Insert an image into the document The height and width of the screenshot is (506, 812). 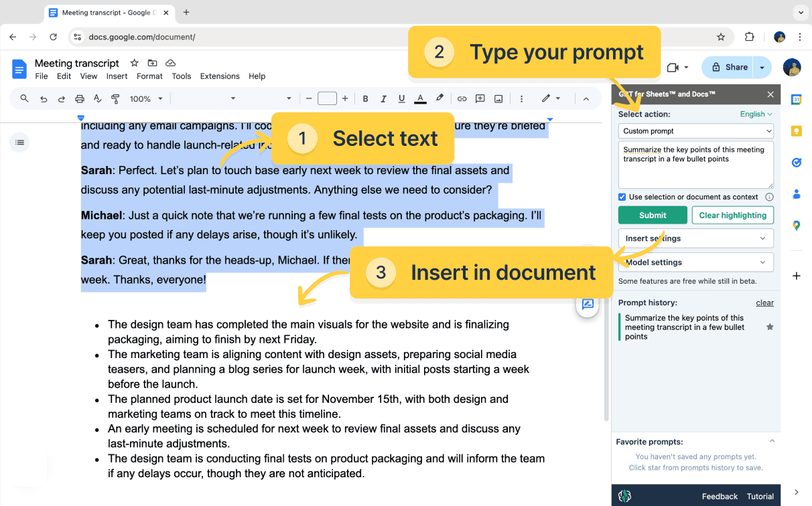(498, 98)
